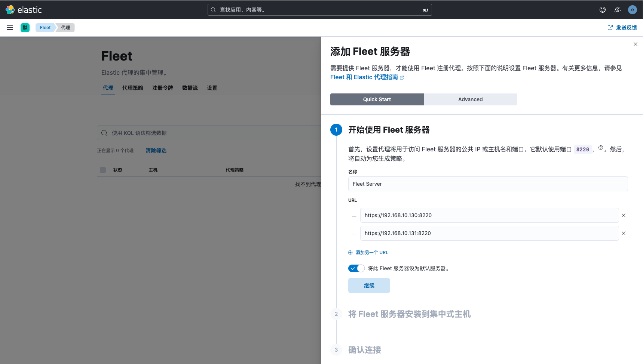Click the Elastic logo in the header
Viewport: 643px width, 364px height.
24,10
